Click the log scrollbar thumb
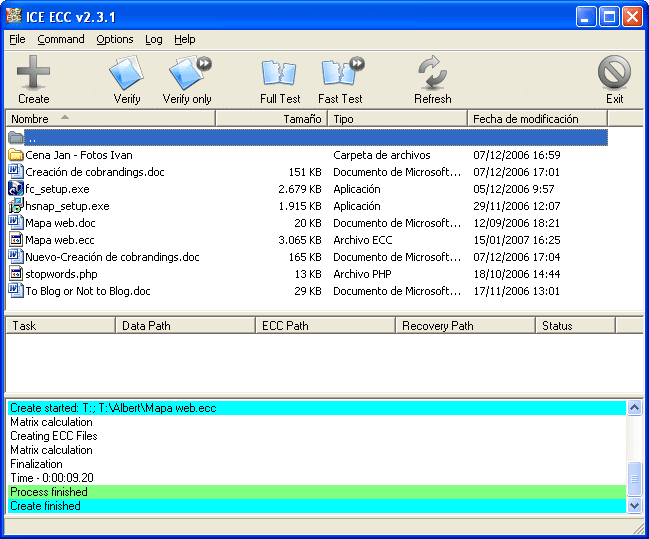Image resolution: width=649 pixels, height=539 pixels. click(634, 479)
